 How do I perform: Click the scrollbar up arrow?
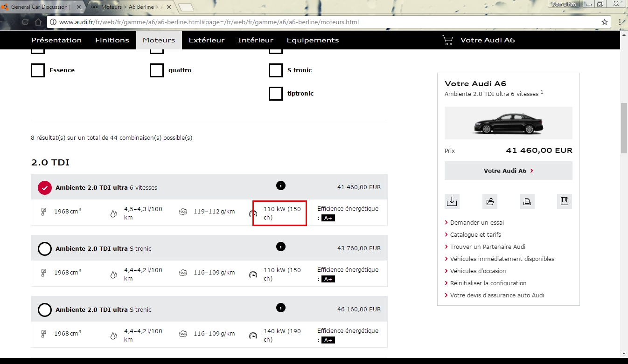pos(624,34)
